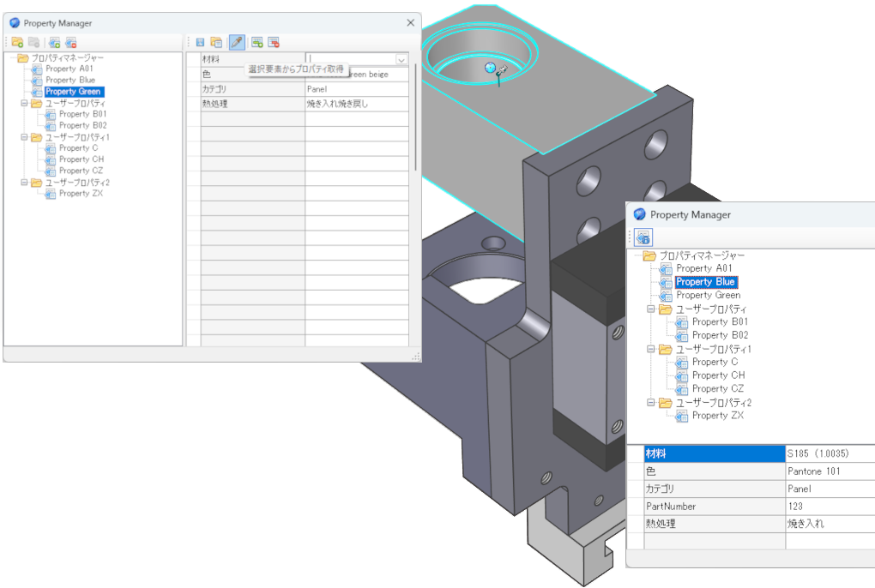Click the PartNumber value 123 cell

830,506
